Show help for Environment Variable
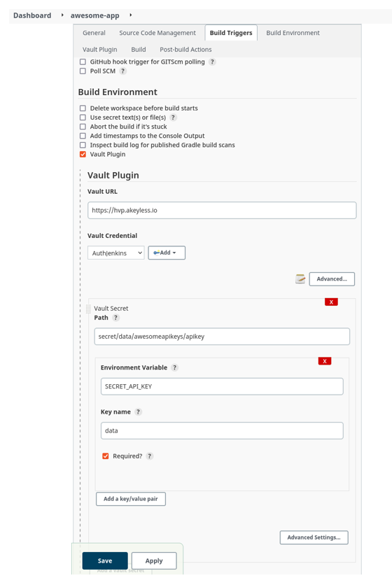This screenshot has height=585, width=392. [174, 367]
